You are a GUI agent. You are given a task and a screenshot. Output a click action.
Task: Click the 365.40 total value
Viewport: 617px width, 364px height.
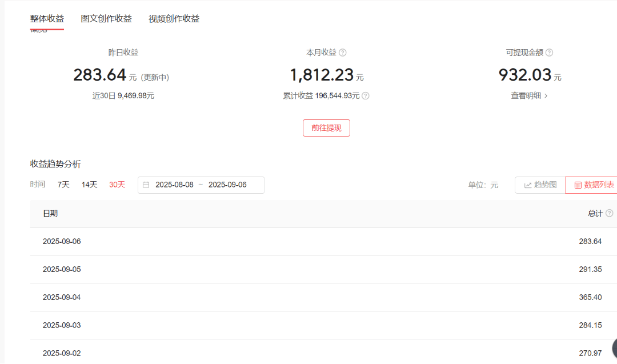click(590, 297)
